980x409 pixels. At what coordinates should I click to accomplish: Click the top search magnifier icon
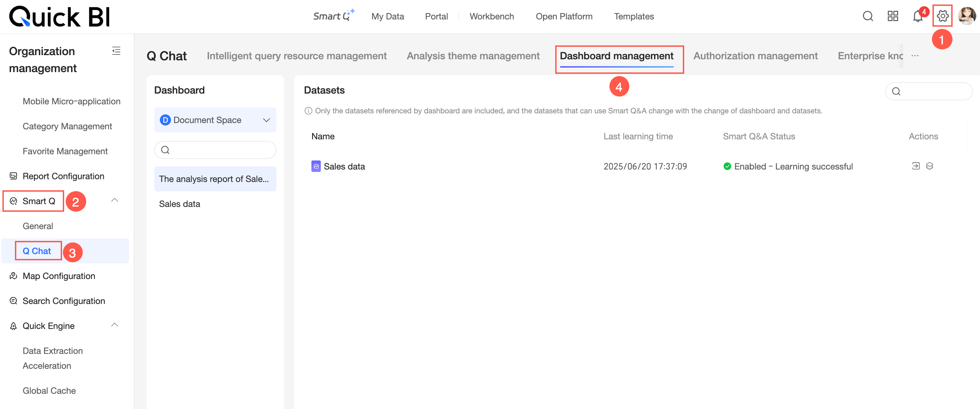868,16
